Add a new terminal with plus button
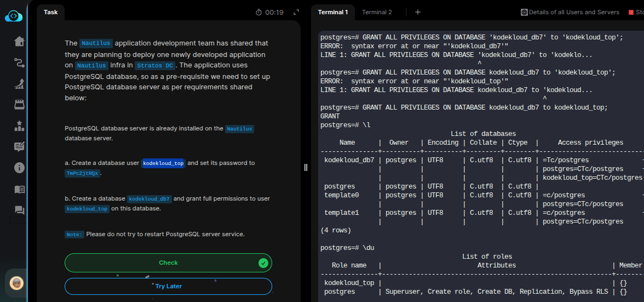Screen dimensions: 644x302 [418, 12]
